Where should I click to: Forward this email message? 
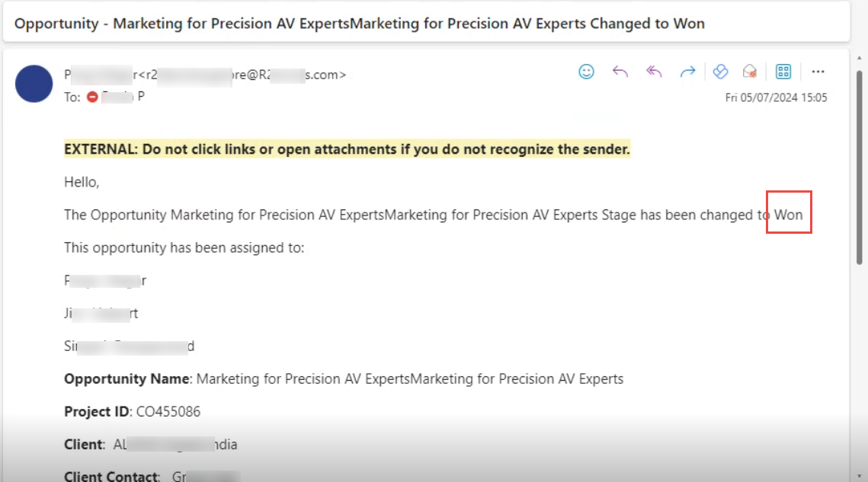click(x=687, y=72)
